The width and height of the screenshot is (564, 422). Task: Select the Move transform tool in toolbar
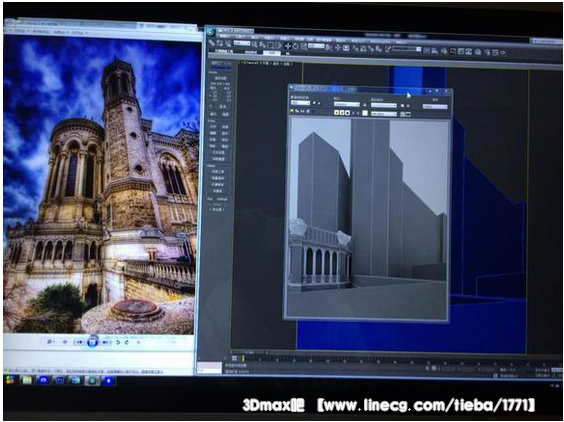click(x=288, y=46)
